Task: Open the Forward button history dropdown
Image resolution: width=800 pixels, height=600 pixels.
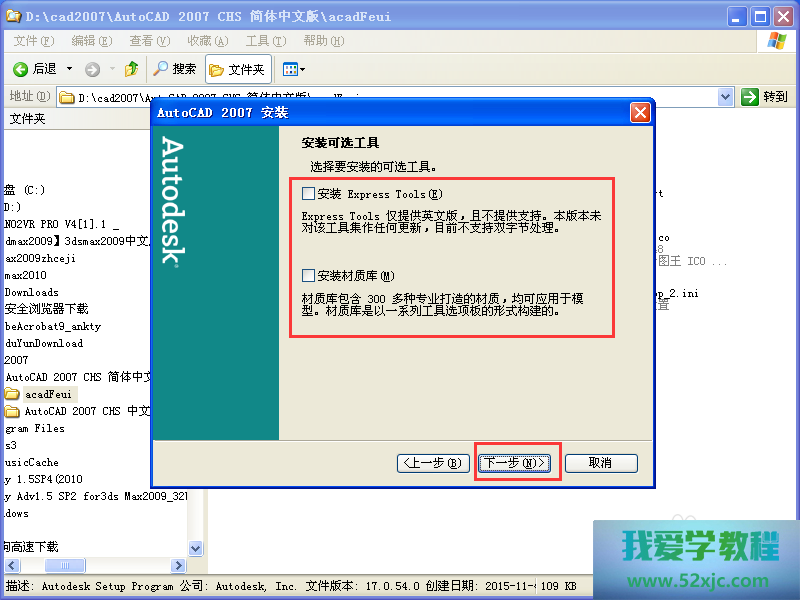Action: (110, 69)
